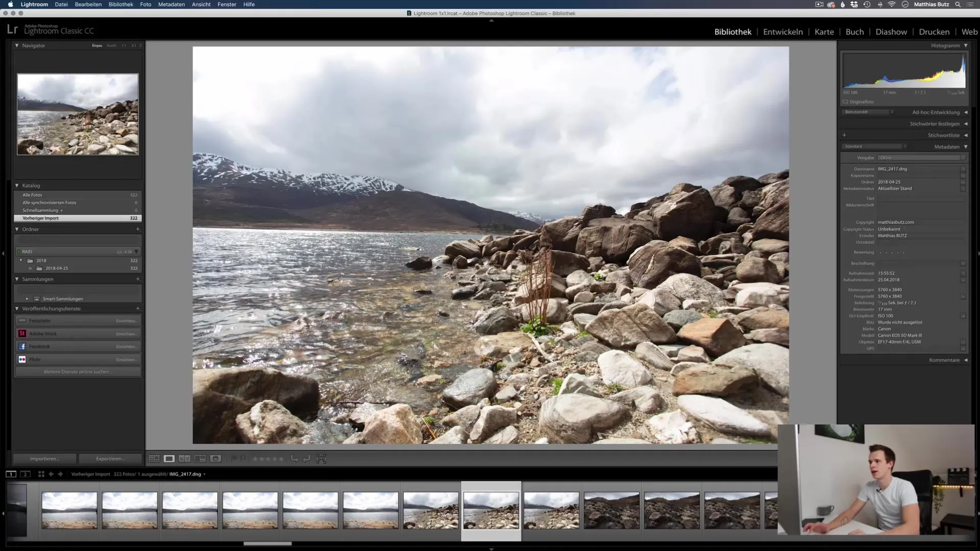Open Wi-Fi status in menu bar
This screenshot has height=551, width=980.
892,4
